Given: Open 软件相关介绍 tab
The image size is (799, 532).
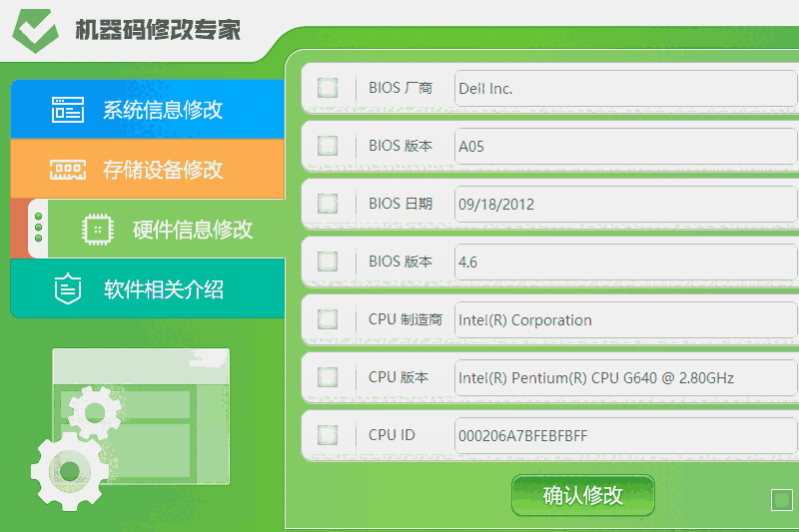Looking at the screenshot, I should click(164, 289).
